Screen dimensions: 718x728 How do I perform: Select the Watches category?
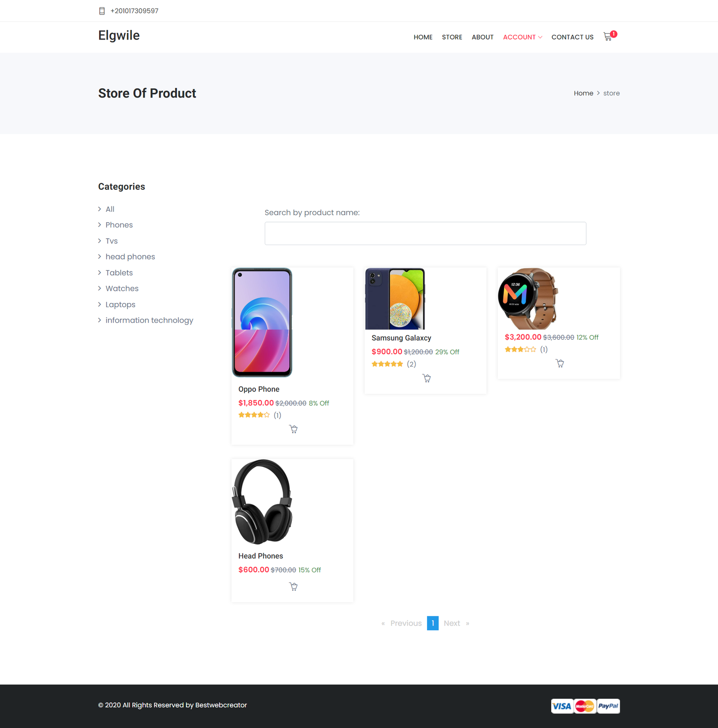pos(122,289)
